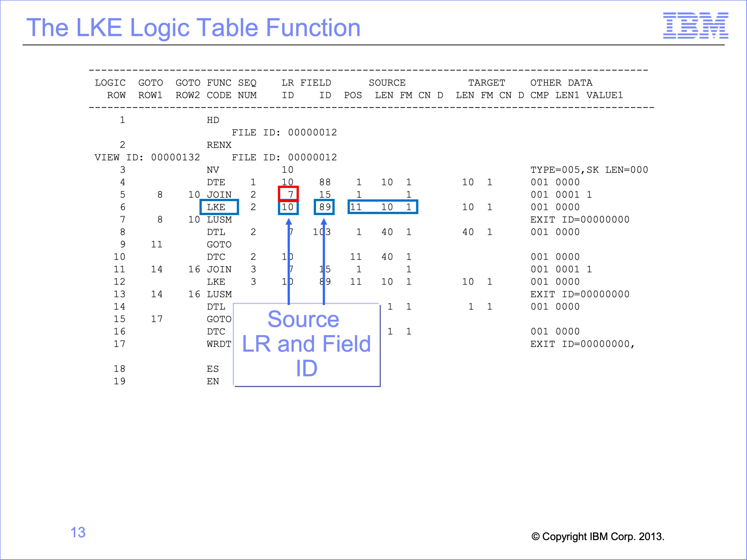
Task: Click the TYPE=005,SK LEN=000 text
Action: click(x=589, y=170)
